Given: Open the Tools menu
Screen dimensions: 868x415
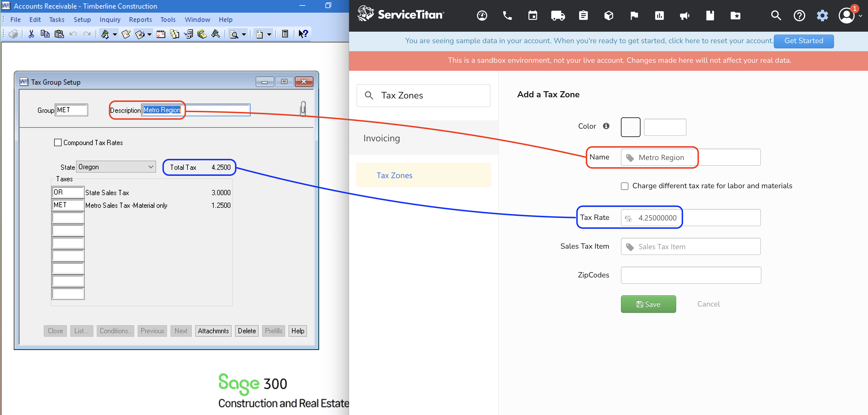Looking at the screenshot, I should [168, 20].
